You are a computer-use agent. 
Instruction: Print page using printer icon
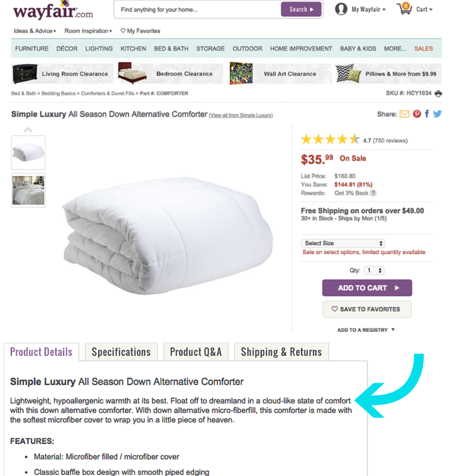click(x=438, y=93)
